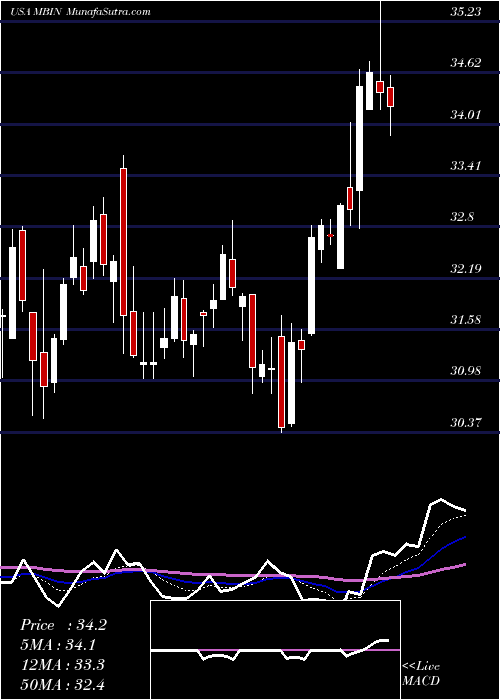Click the 34.01 price axis label
This screenshot has width=500, height=700.
[466, 115]
